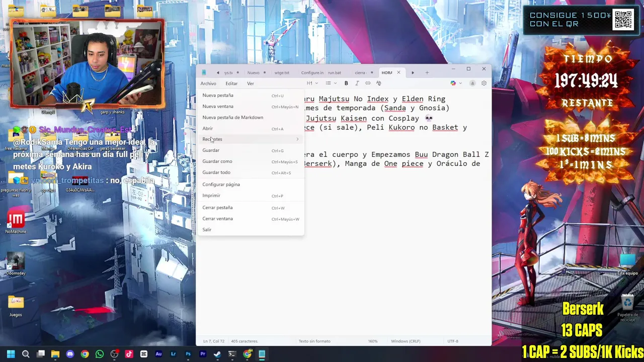The width and height of the screenshot is (644, 362).
Task: Open the H1 heading dropdown
Action: pyautogui.click(x=312, y=83)
